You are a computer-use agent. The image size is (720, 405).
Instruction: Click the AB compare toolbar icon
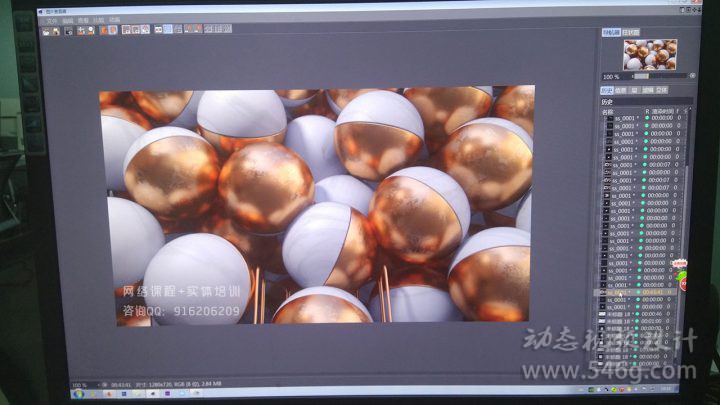160,30
